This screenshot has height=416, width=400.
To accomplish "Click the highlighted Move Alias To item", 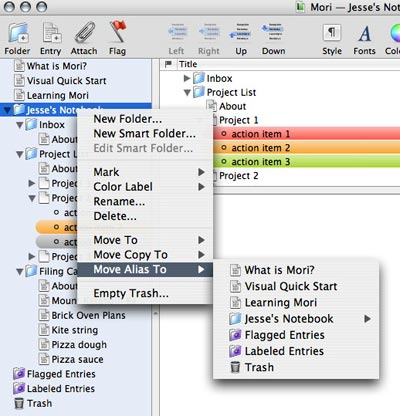I will (145, 269).
